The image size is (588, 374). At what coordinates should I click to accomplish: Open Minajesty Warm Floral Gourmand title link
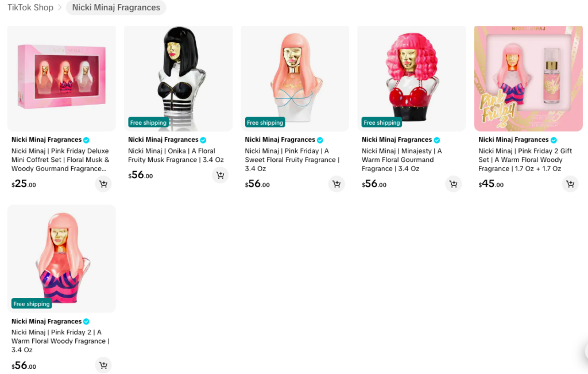coord(401,160)
